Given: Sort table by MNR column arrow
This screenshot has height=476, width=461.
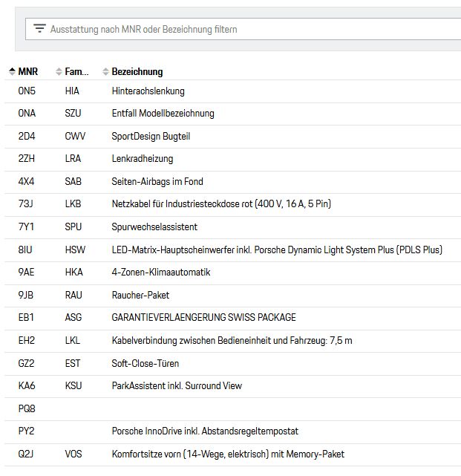Looking at the screenshot, I should pyautogui.click(x=12, y=72).
